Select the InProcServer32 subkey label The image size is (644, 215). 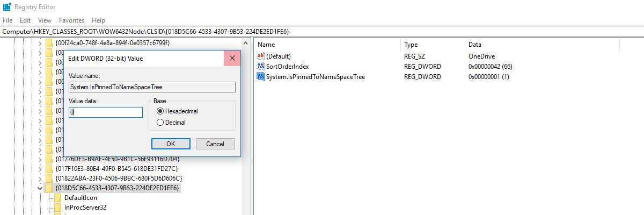point(85,207)
